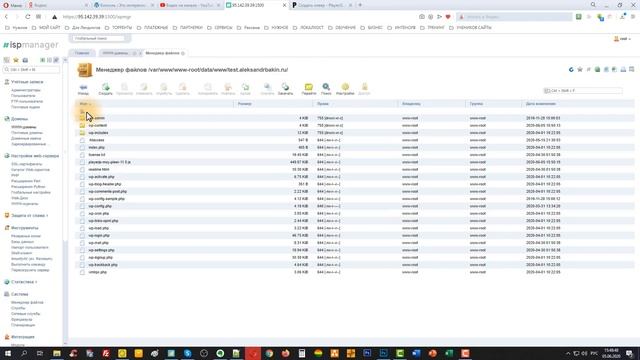The image size is (640, 360).
Task: Select the wp-login.php file row
Action: (x=355, y=236)
